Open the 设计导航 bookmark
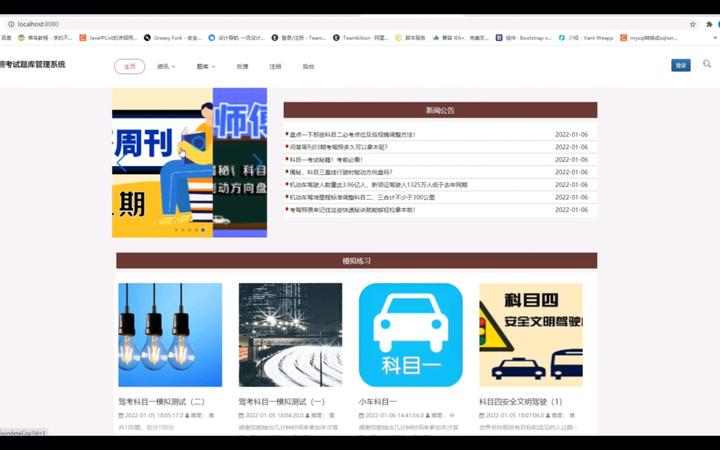The image size is (720, 450). coord(236,38)
